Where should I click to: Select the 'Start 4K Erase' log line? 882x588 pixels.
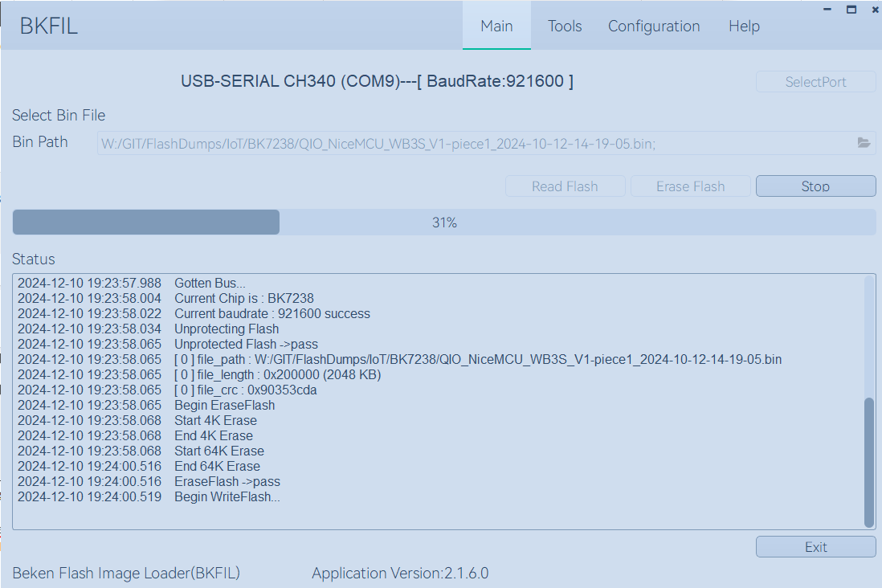point(137,420)
